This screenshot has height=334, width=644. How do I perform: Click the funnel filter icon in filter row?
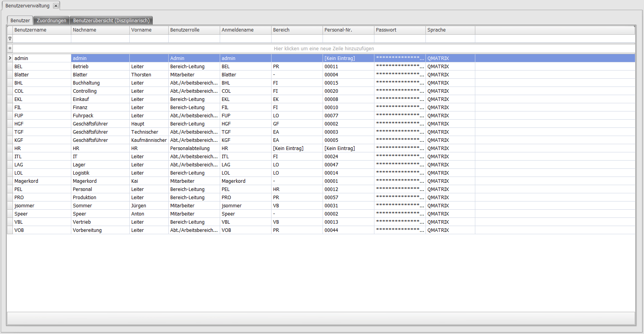[x=10, y=39]
